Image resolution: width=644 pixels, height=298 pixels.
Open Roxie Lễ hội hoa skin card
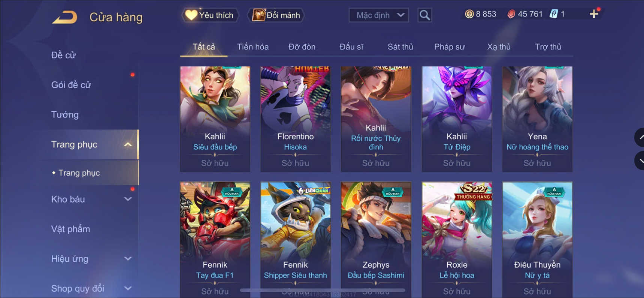click(x=457, y=240)
